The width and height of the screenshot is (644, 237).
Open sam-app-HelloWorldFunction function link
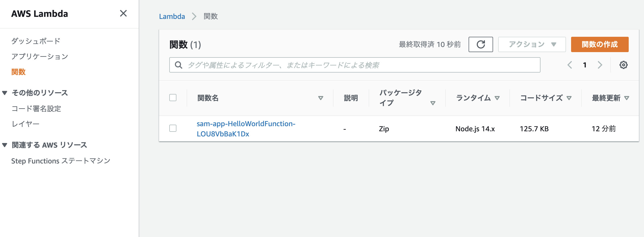click(246, 129)
